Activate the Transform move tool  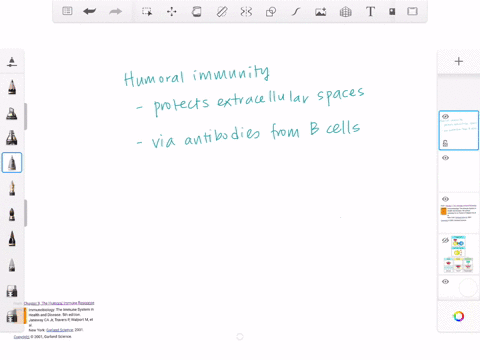172,12
